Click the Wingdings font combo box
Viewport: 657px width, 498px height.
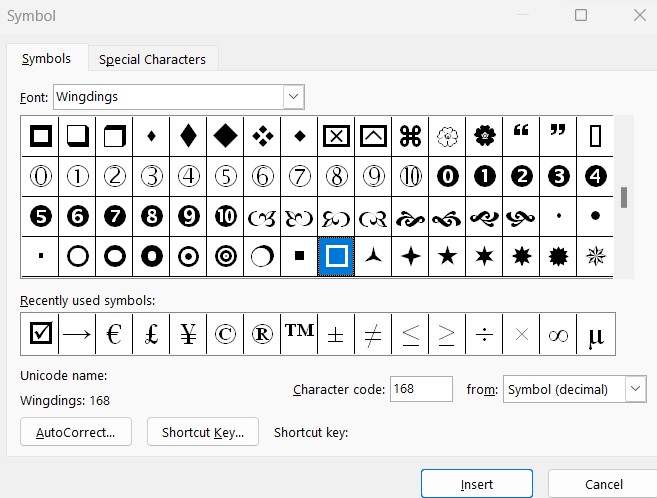point(168,97)
